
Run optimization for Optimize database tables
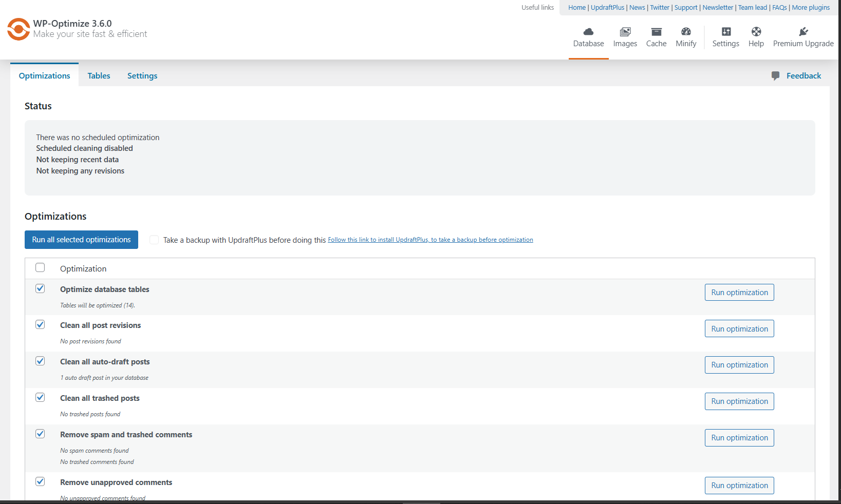[x=739, y=293]
